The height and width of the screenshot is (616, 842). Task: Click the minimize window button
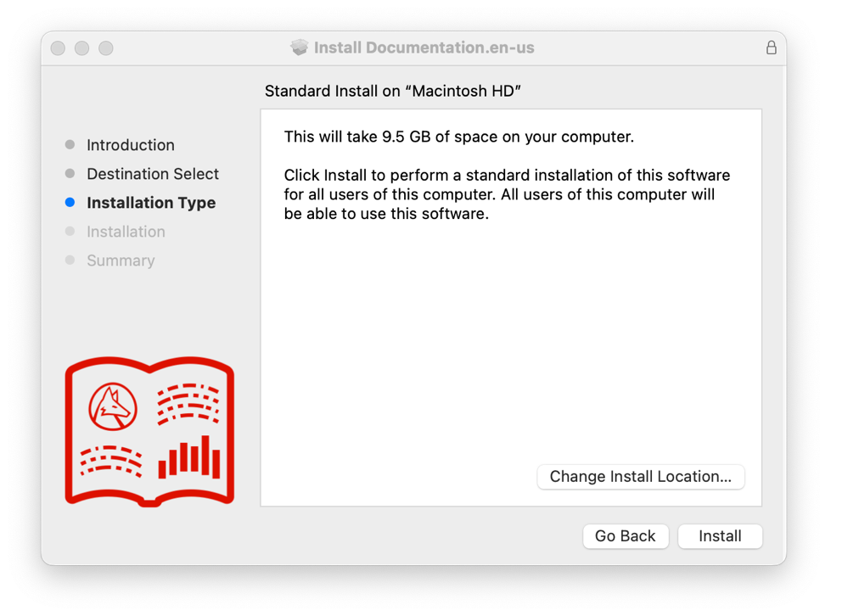[81, 48]
